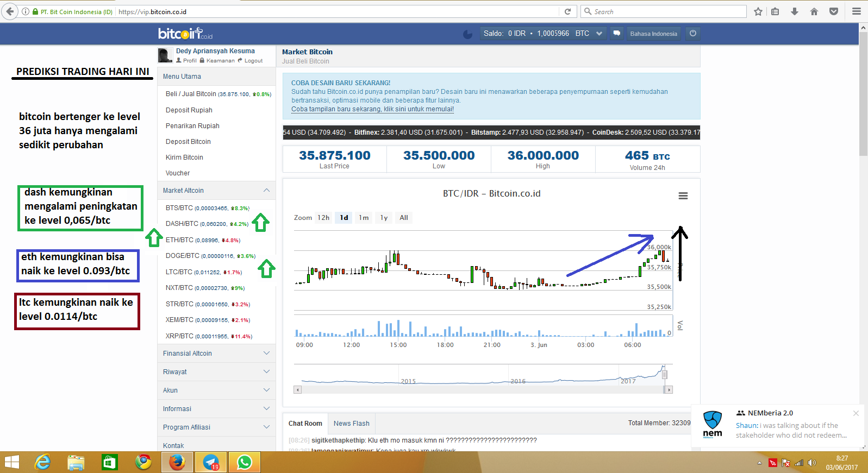This screenshot has width=868, height=473.
Task: Expand the Akun section
Action: [216, 390]
